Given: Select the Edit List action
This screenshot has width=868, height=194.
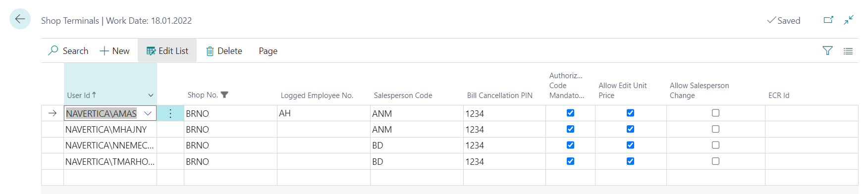Looking at the screenshot, I should [x=167, y=51].
